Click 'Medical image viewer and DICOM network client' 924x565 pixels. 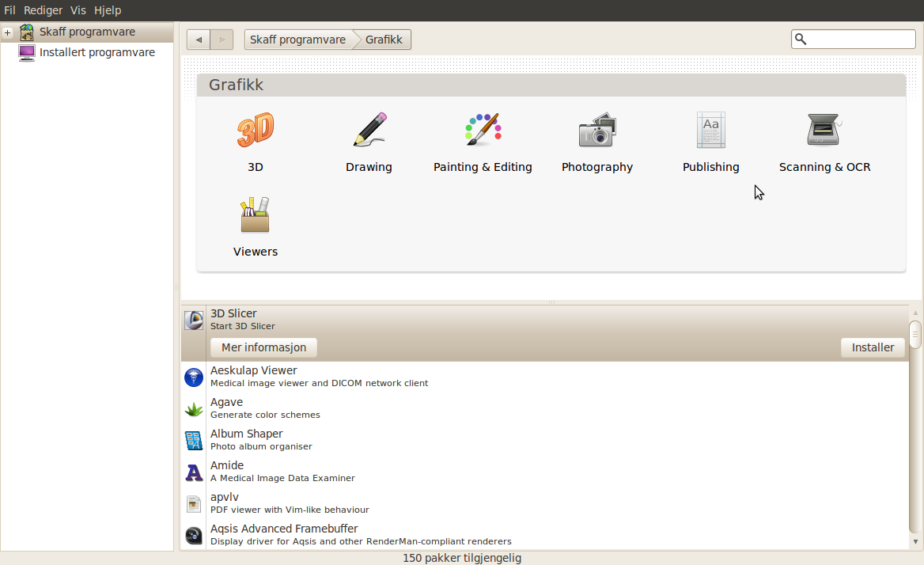tap(320, 383)
